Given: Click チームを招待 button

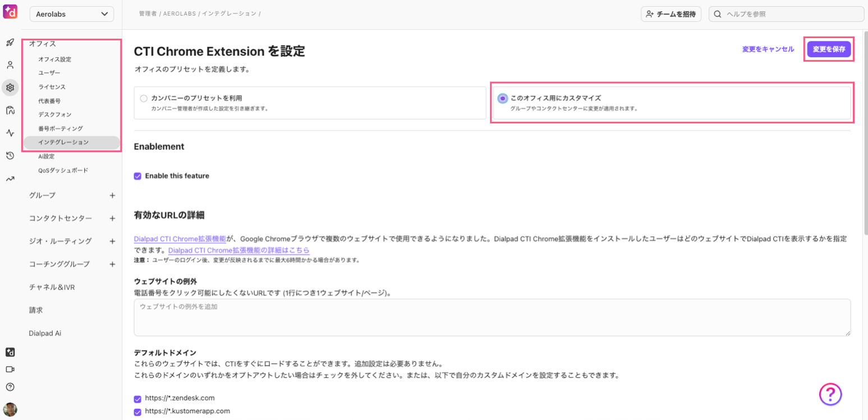Looking at the screenshot, I should 671,14.
